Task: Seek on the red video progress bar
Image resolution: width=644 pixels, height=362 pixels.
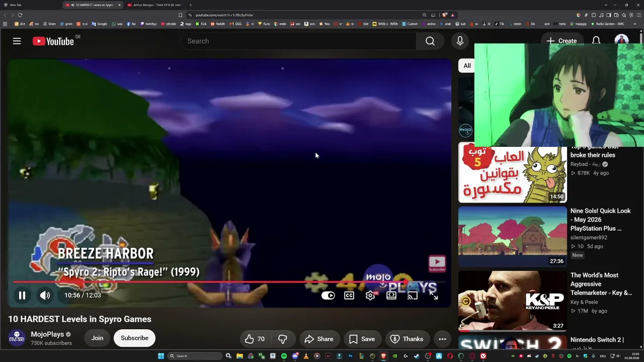Action: coord(229,282)
